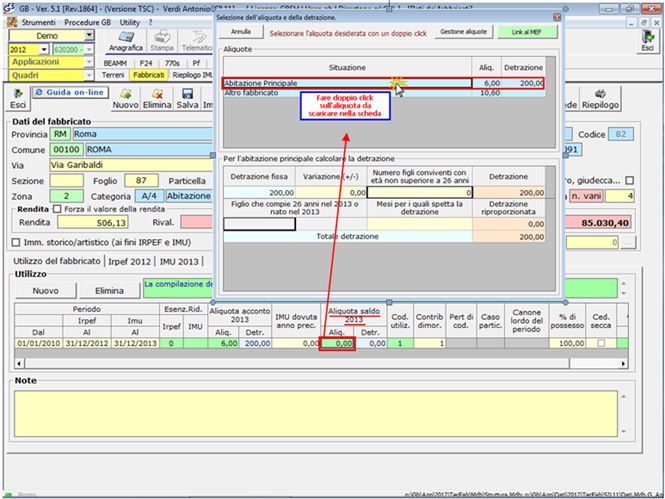Click the Zona field containing 2

point(67,196)
